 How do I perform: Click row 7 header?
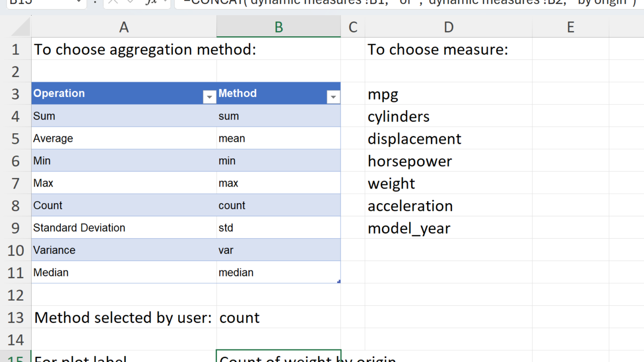click(16, 184)
